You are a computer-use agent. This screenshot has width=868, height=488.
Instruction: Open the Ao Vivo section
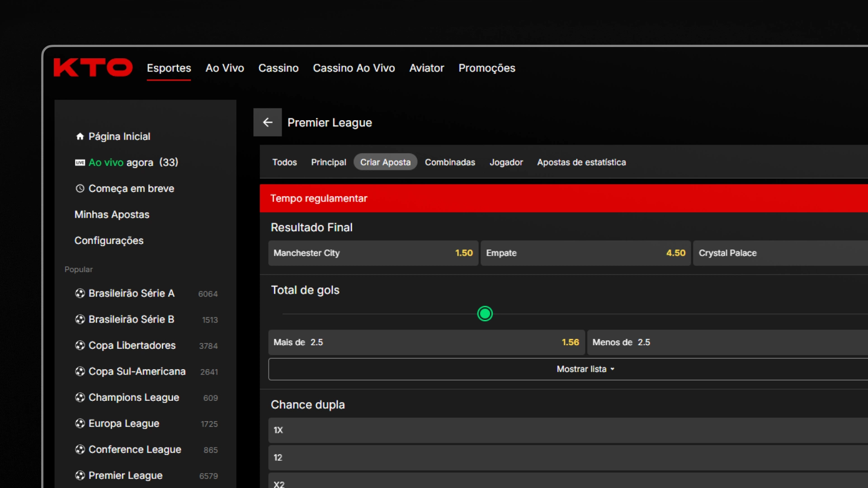[x=225, y=68]
